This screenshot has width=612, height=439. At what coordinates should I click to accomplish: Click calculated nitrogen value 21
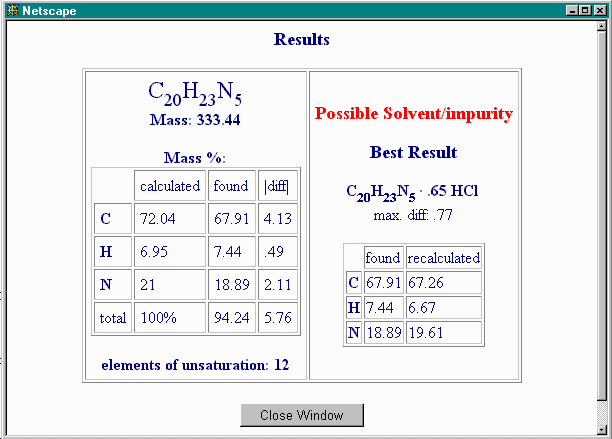pos(170,284)
